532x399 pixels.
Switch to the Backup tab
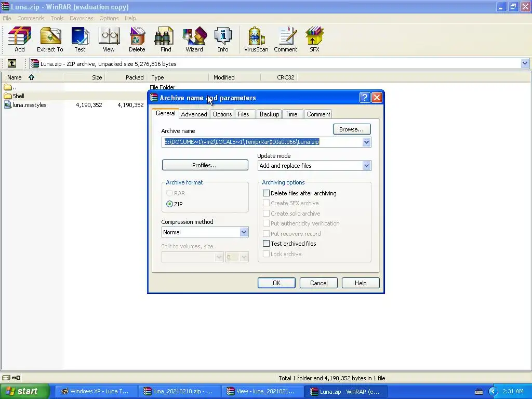(270, 114)
